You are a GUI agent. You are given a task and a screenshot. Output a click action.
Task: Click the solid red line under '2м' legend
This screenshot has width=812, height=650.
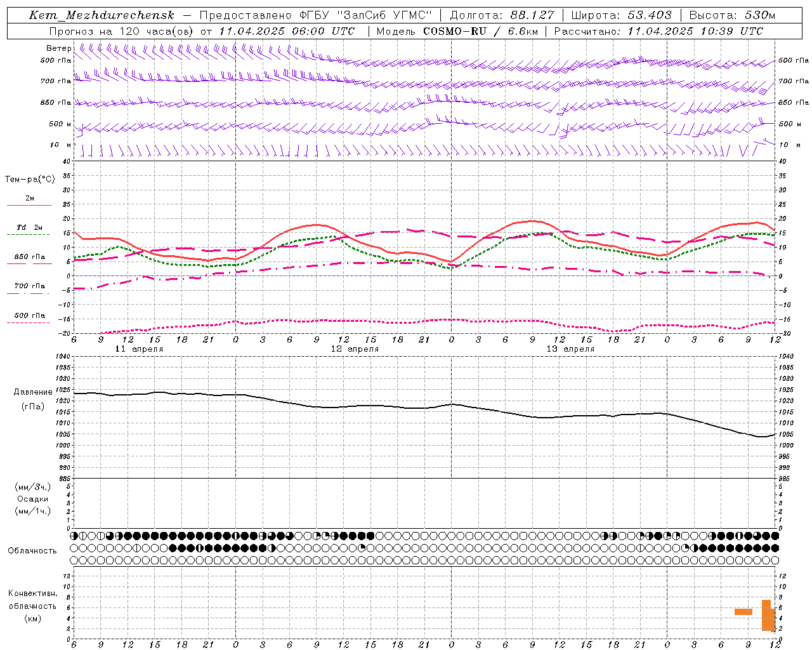29,205
